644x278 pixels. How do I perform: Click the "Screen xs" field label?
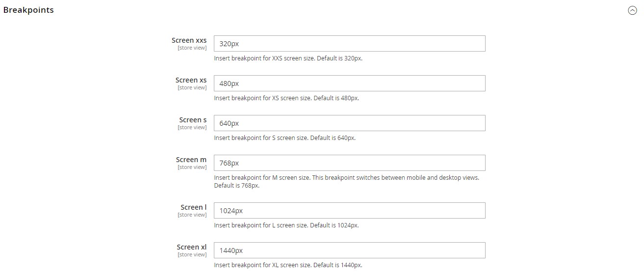click(x=191, y=80)
